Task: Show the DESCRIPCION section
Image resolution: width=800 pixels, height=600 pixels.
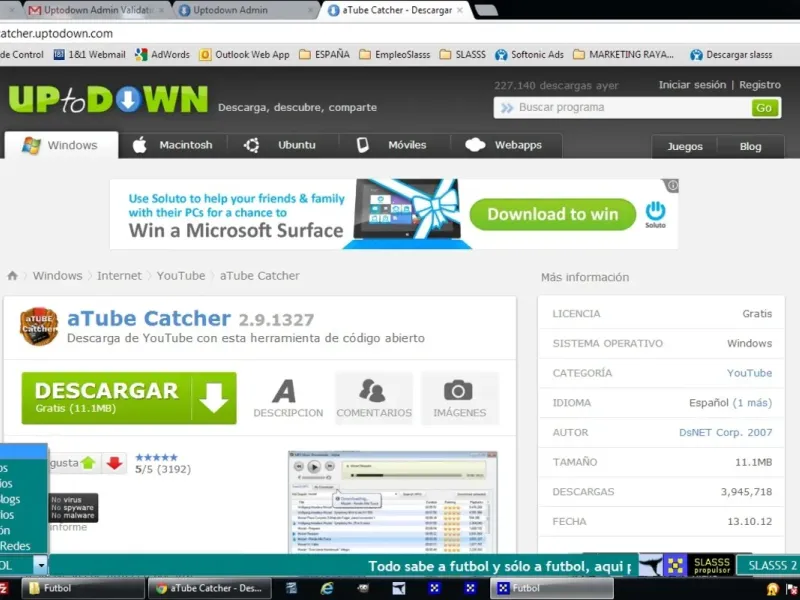Action: pyautogui.click(x=288, y=398)
